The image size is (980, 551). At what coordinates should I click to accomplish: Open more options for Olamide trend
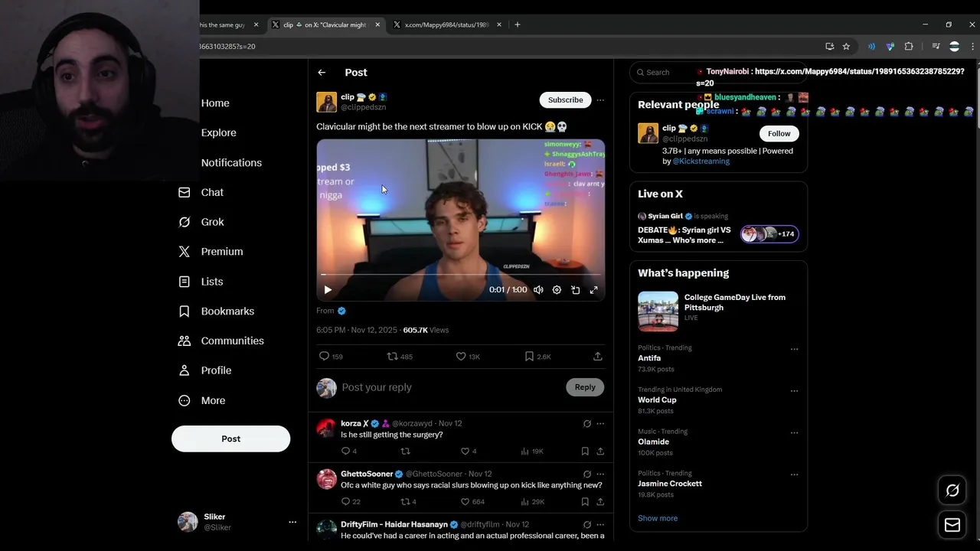pyautogui.click(x=794, y=432)
